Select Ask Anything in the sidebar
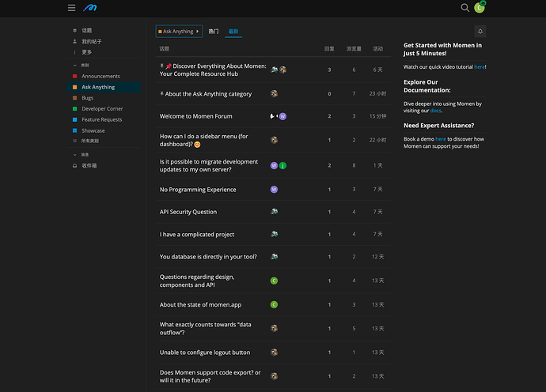 coord(104,87)
